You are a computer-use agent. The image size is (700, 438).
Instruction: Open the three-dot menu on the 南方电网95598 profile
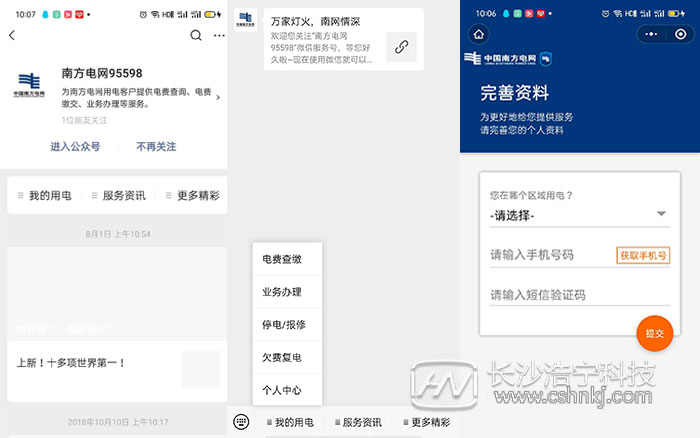pos(219,35)
